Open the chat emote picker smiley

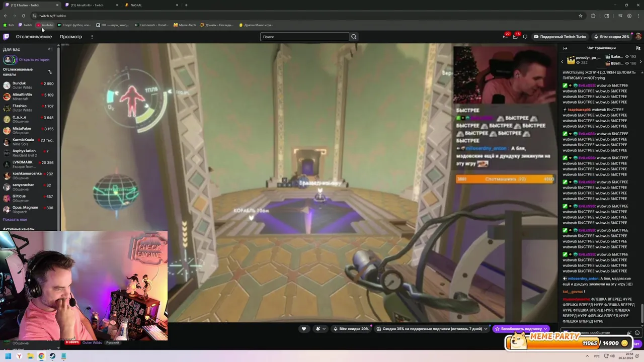637,333
